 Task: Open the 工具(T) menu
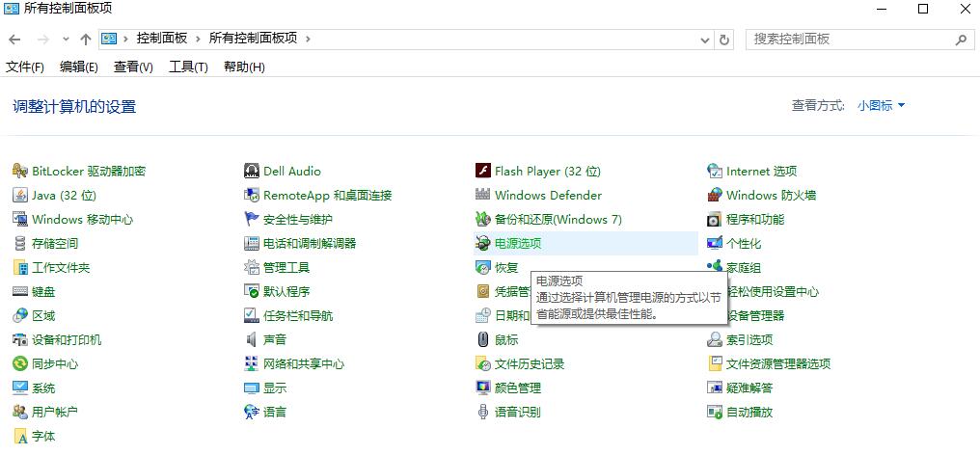click(x=188, y=67)
